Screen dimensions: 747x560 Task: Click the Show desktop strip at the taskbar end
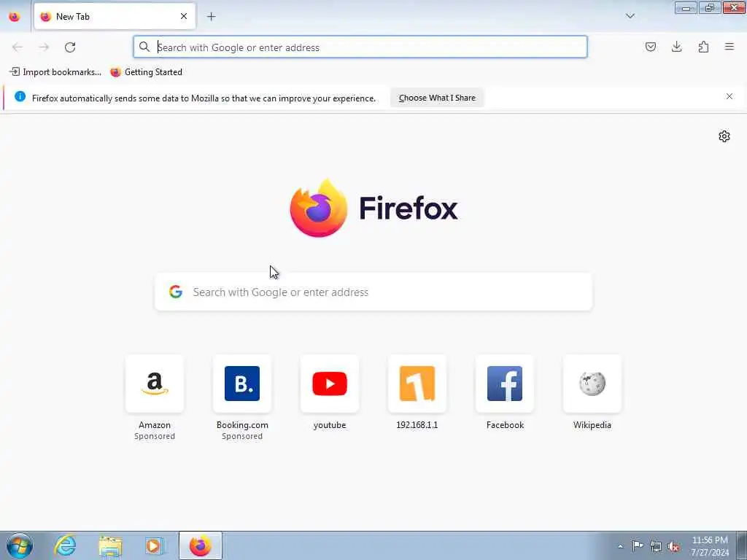742,545
